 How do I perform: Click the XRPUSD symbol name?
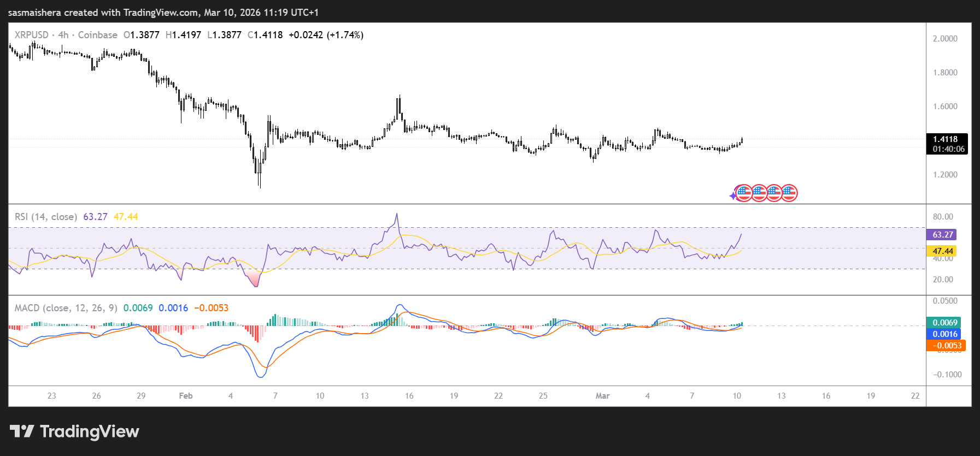coord(31,35)
